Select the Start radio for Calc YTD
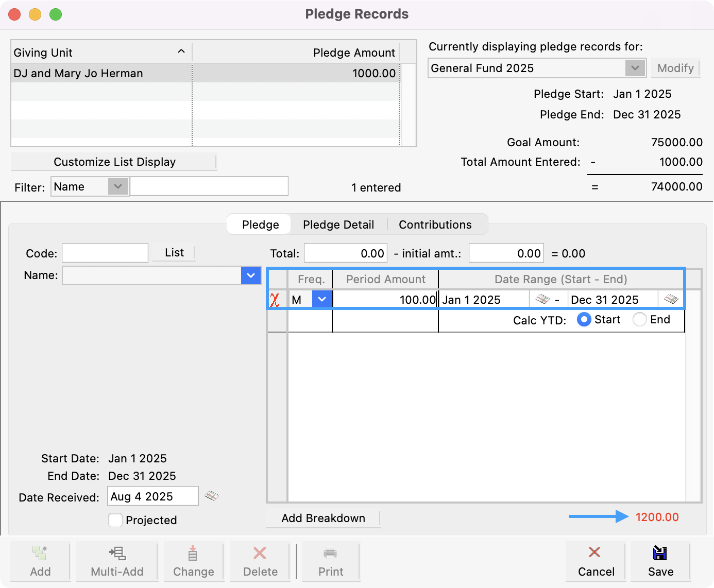 tap(584, 319)
